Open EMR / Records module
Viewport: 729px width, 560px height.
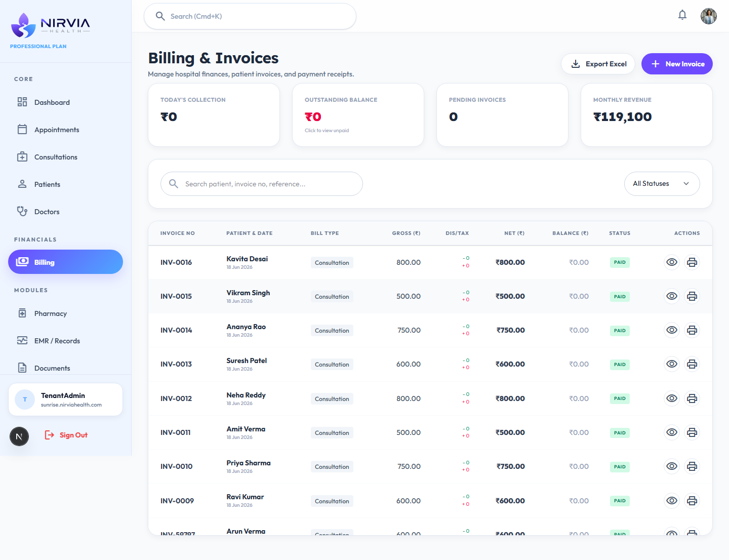(65, 341)
